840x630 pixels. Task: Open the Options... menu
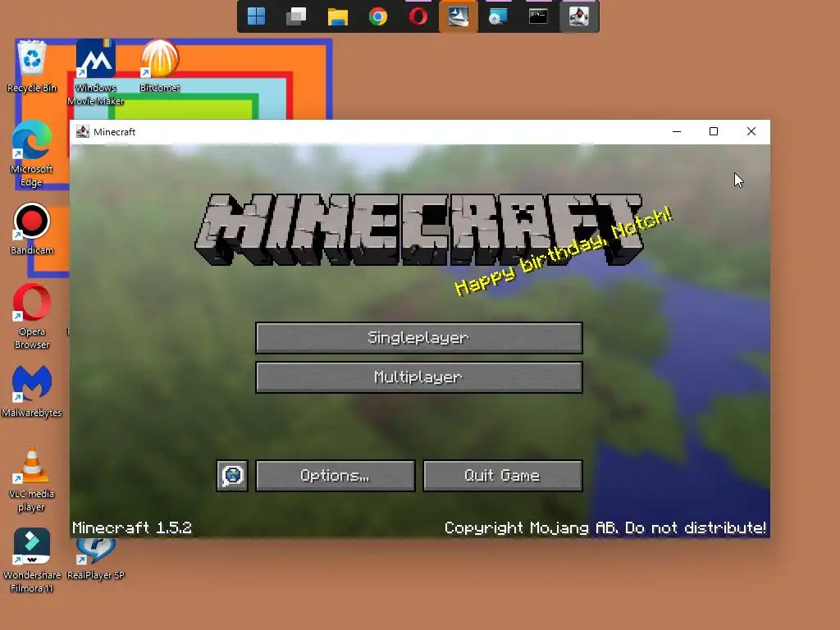(x=336, y=476)
